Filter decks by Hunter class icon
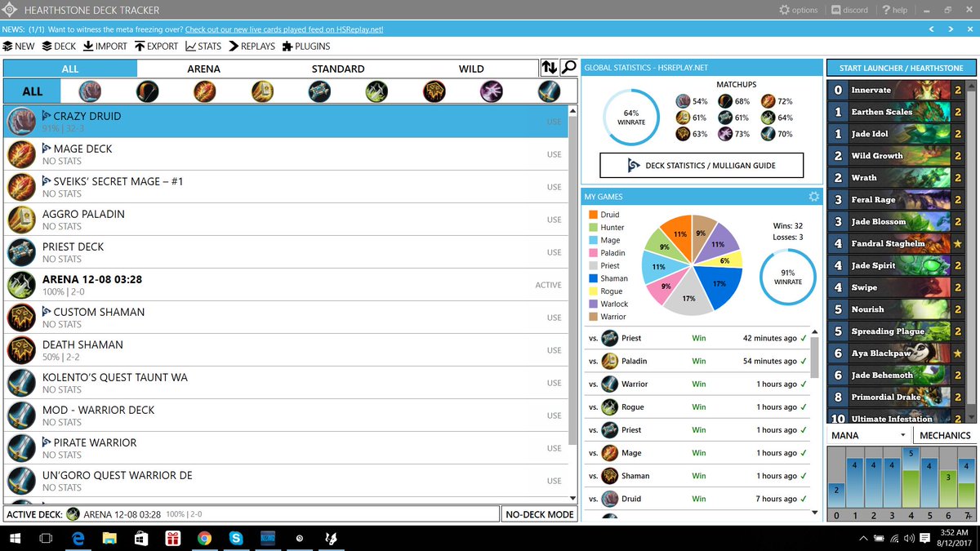980x551 pixels. pos(147,91)
